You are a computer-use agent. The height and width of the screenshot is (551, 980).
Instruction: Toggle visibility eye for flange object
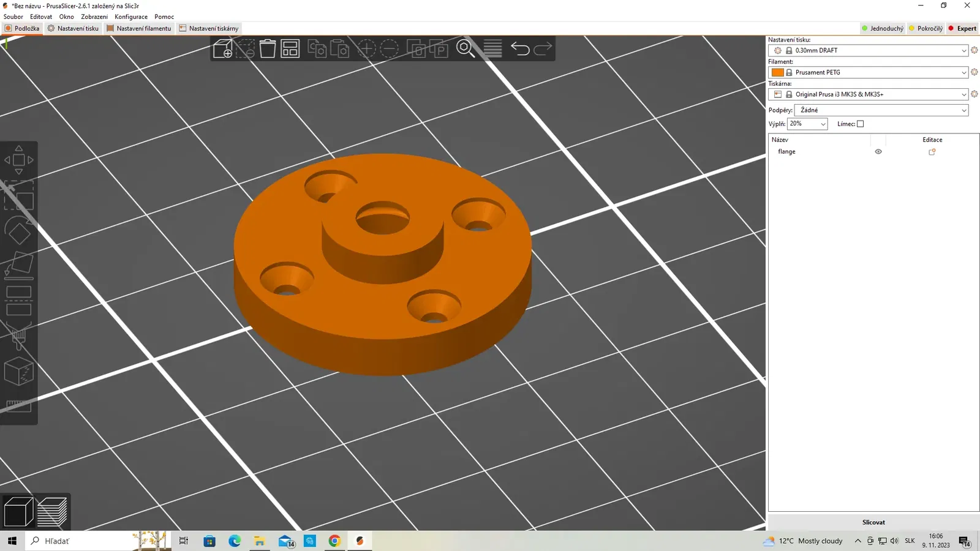click(x=878, y=152)
